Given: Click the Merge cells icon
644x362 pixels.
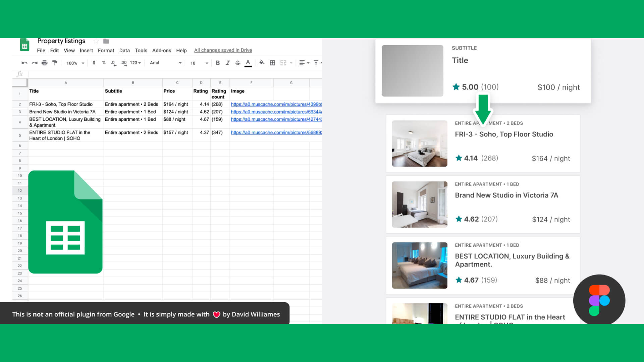Looking at the screenshot, I should coord(283,63).
